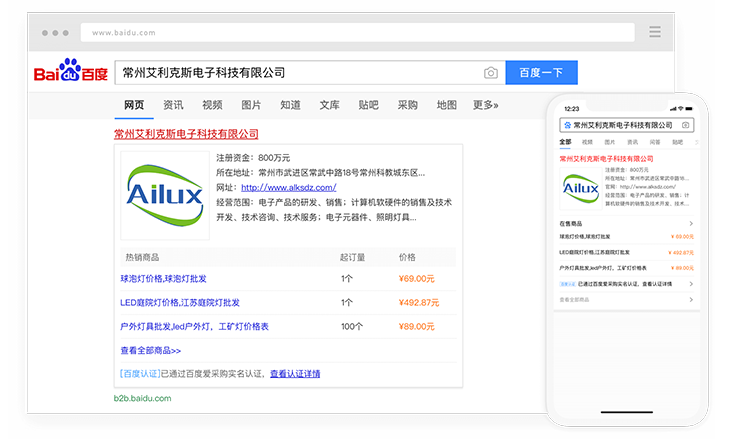Tap the Baidu paw icon in phone search box
Viewport: 734px width, 441px height.
click(567, 125)
